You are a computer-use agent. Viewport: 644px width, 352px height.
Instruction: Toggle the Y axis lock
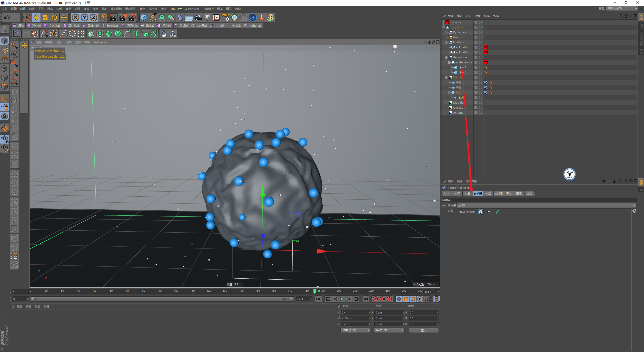click(x=85, y=17)
